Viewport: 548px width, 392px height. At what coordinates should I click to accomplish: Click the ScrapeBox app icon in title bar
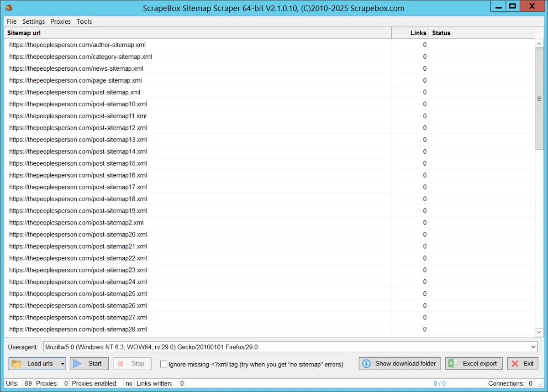pos(9,8)
